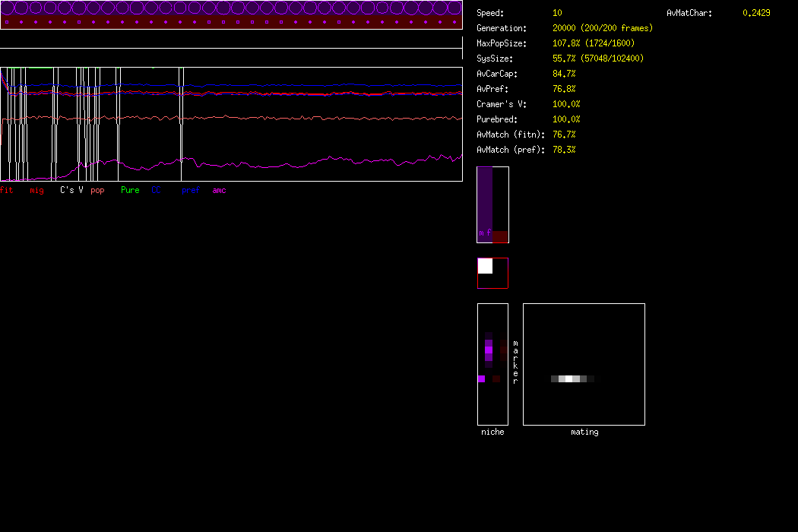The image size is (798, 532).
Task: Select the 'pref' legend label
Action: coord(190,190)
